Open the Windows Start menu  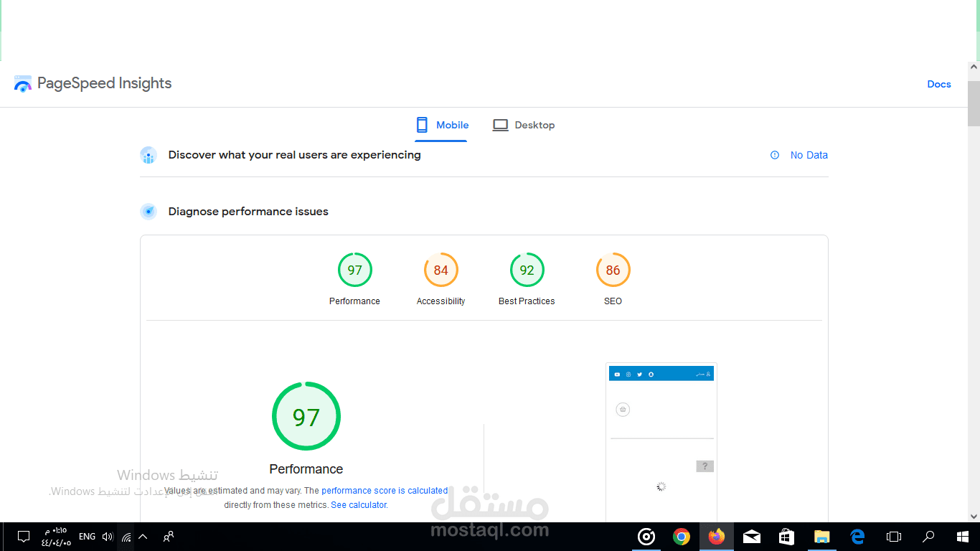point(963,537)
